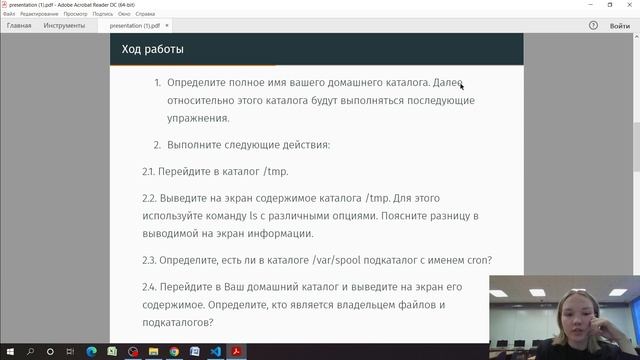The height and width of the screenshot is (360, 640).
Task: Open Visual Studio Code from taskbar
Action: (216, 351)
